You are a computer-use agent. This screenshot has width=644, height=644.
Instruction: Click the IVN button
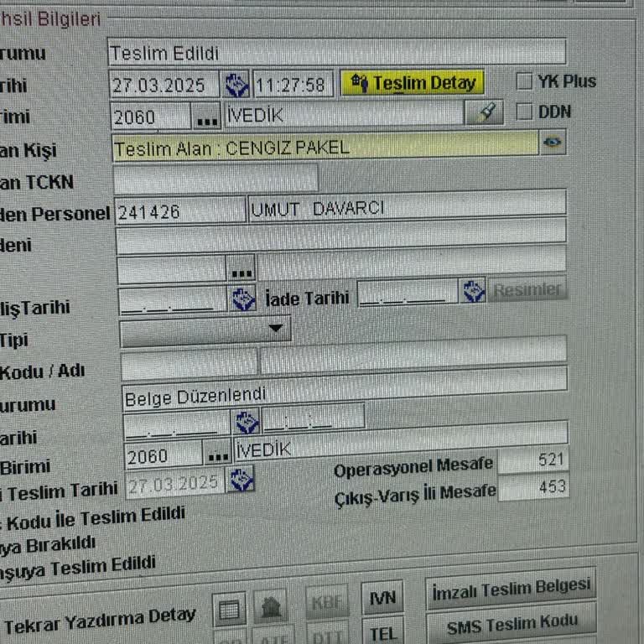(382, 598)
